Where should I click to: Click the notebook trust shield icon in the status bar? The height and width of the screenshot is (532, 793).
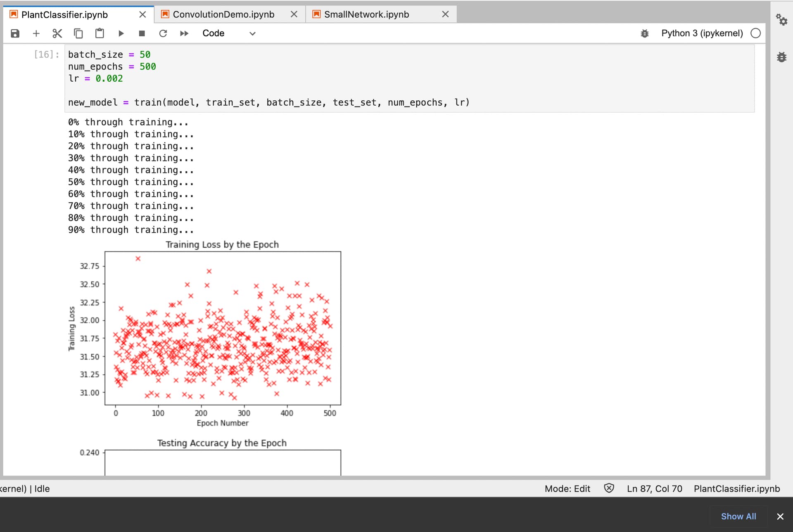pyautogui.click(x=609, y=489)
